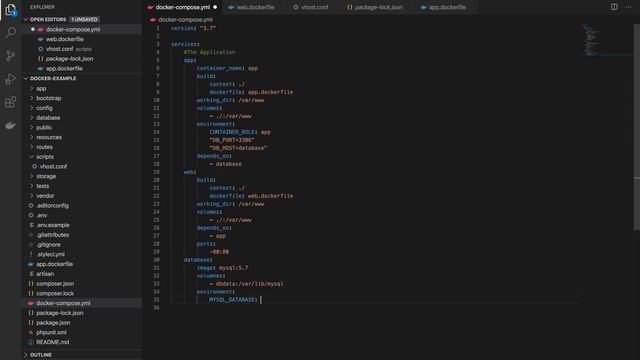
Task: Collapse the Open Editors section
Action: click(26, 20)
